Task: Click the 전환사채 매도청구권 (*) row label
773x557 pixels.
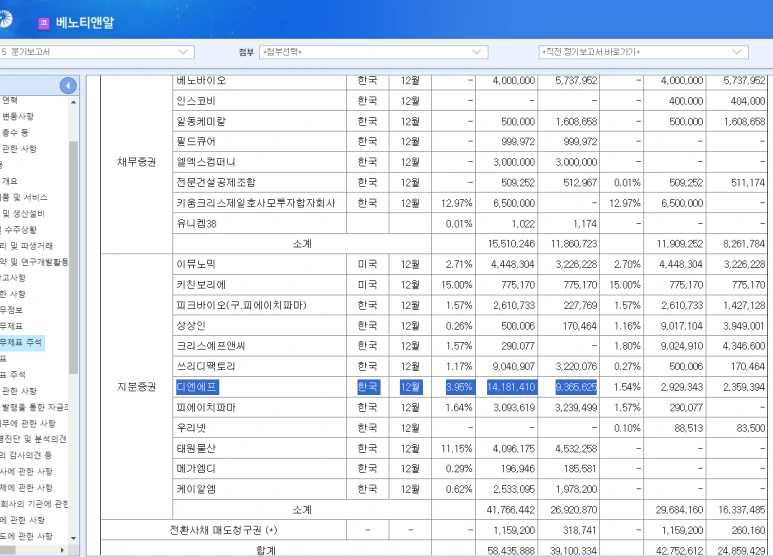Action: 223,530
